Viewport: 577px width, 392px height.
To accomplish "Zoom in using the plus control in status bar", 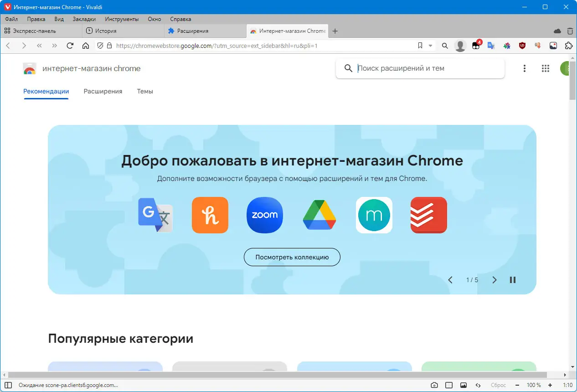I will click(550, 385).
